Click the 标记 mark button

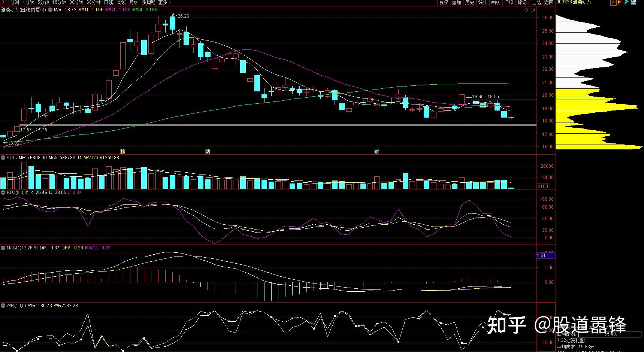522,2
